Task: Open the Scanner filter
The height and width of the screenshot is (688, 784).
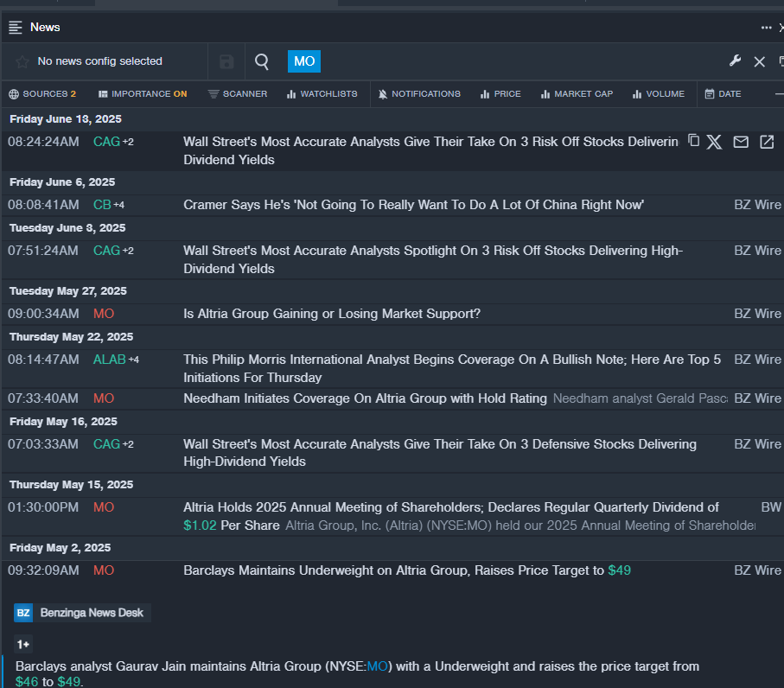Action: (238, 94)
